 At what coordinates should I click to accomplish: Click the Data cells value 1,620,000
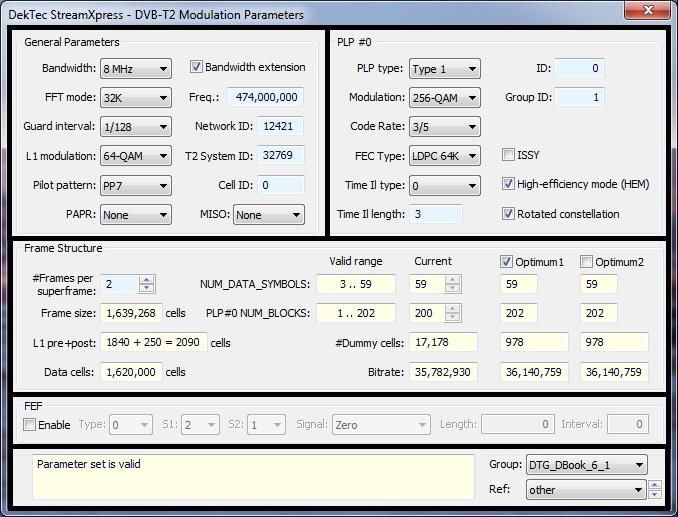[x=131, y=372]
